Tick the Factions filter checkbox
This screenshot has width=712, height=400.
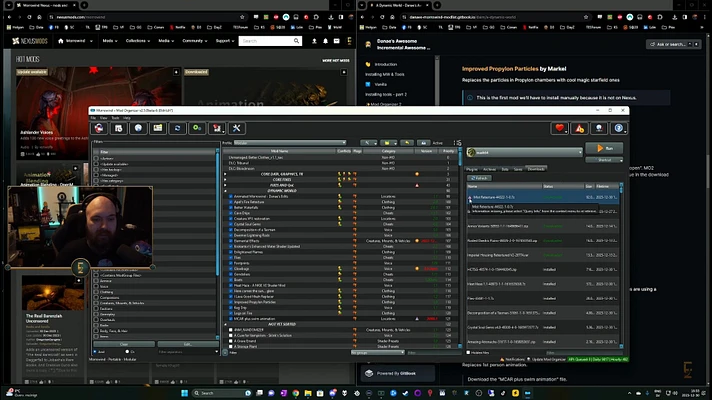tap(96, 309)
